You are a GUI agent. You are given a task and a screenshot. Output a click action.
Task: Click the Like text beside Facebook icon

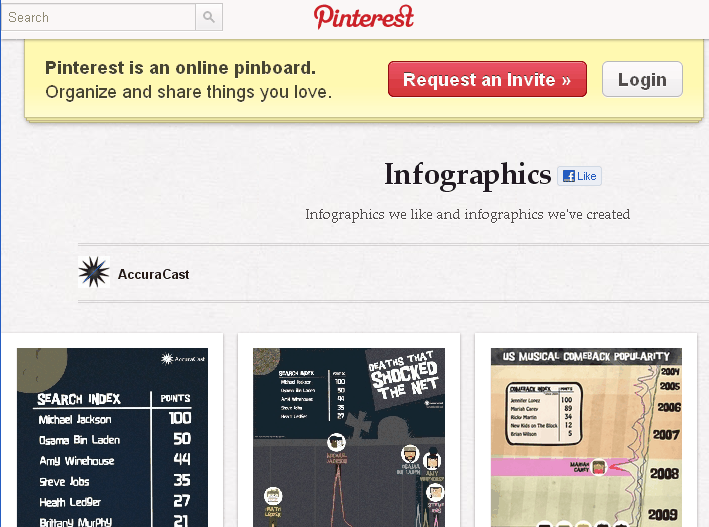click(586, 176)
